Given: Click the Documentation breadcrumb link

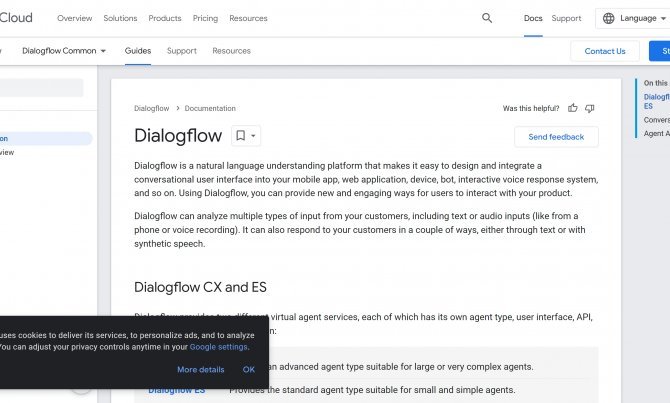Looking at the screenshot, I should pyautogui.click(x=210, y=109).
